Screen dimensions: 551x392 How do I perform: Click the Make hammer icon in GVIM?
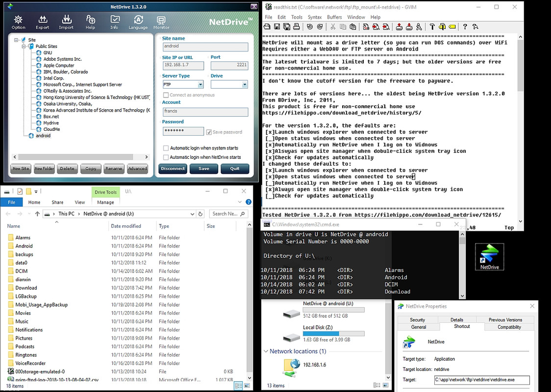point(432,26)
